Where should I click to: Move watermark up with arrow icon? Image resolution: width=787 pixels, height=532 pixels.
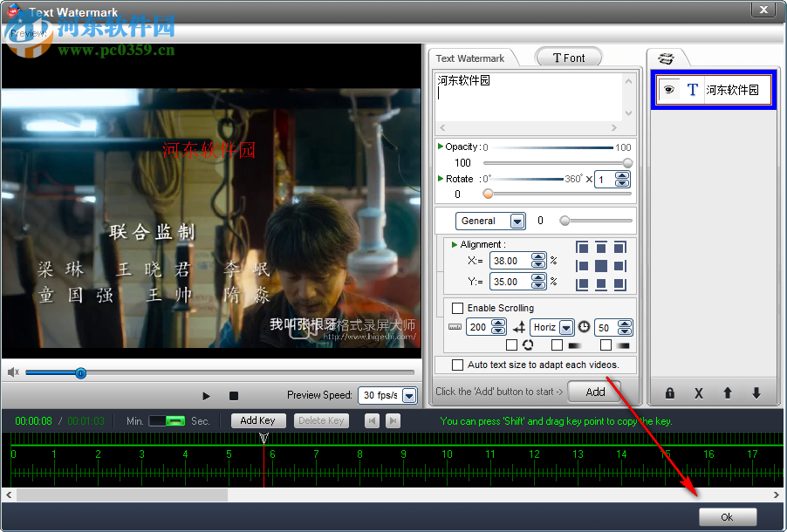click(727, 393)
